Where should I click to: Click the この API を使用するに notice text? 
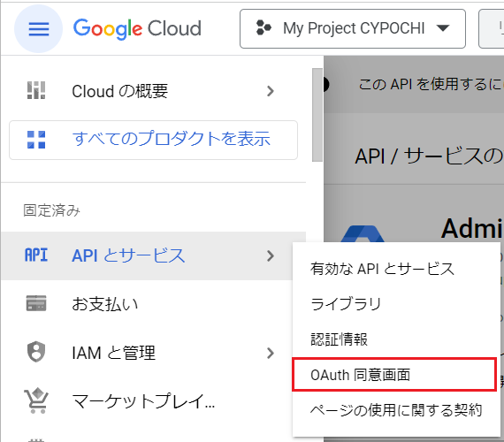(x=431, y=84)
